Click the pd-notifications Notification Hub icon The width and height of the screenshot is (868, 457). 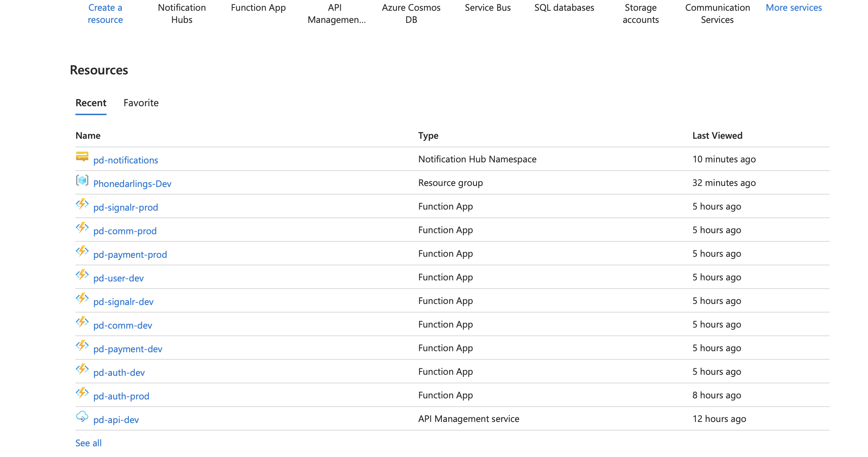pos(82,157)
